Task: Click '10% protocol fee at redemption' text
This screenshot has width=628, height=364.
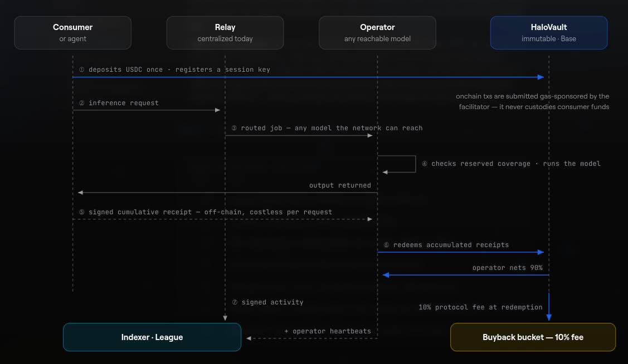Action: click(x=480, y=307)
